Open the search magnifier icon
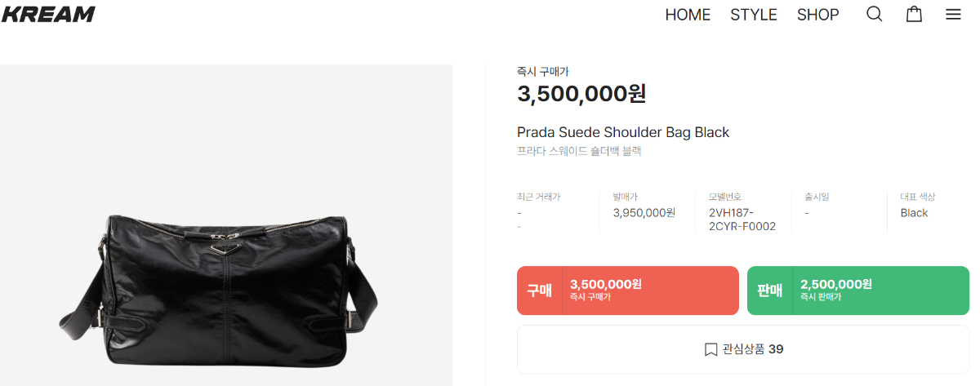 874,15
